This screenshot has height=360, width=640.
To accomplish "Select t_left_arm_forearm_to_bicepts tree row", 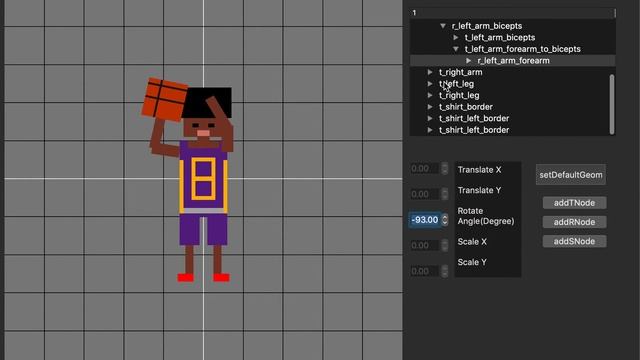I will click(x=512, y=49).
